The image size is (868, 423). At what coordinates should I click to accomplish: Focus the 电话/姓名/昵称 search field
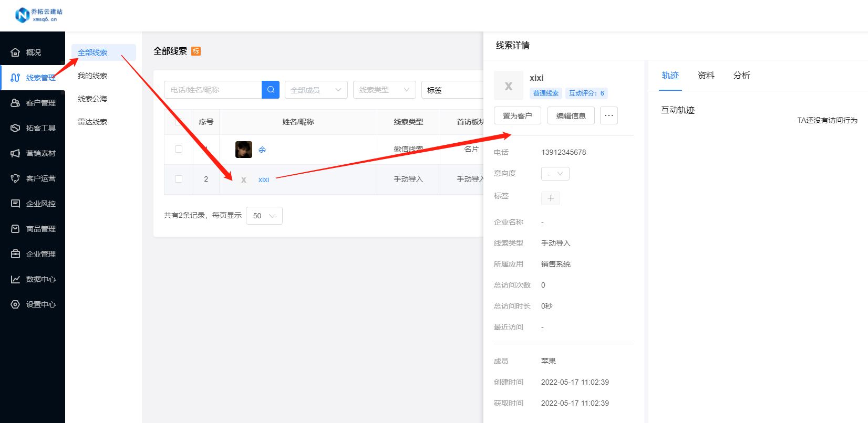tap(213, 90)
